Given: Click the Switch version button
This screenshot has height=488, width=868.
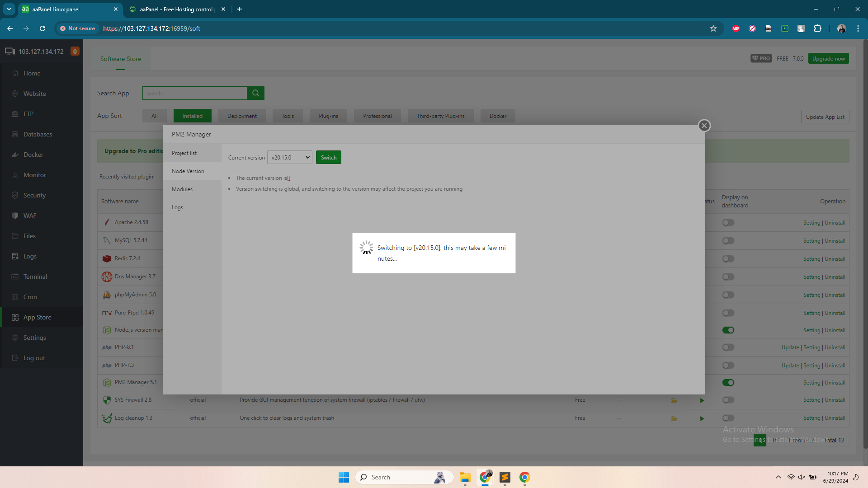Looking at the screenshot, I should (328, 157).
